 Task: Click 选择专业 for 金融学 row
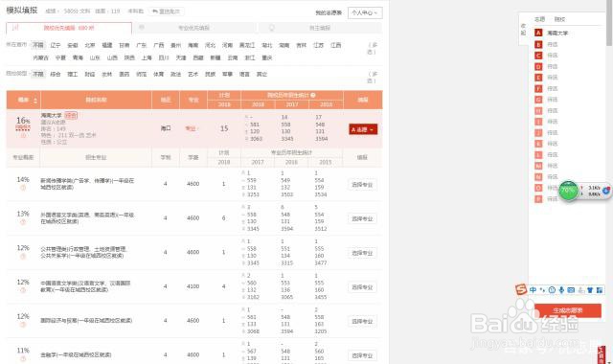click(362, 355)
